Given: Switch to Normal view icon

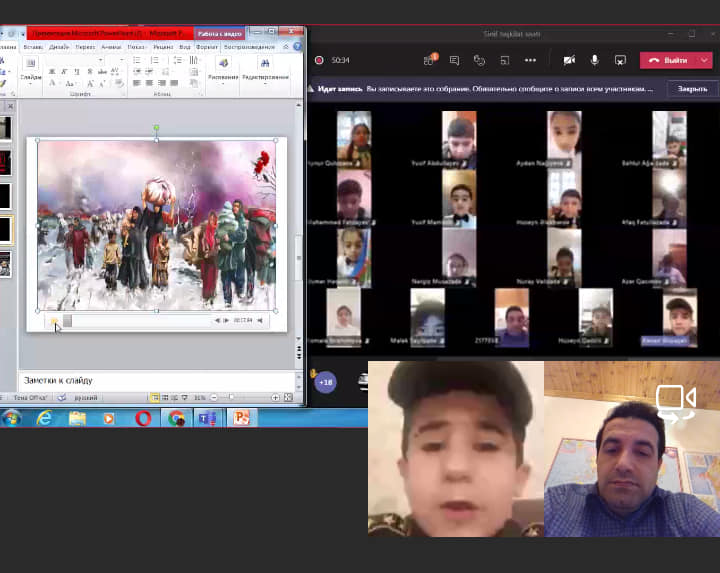Looking at the screenshot, I should point(155,398).
